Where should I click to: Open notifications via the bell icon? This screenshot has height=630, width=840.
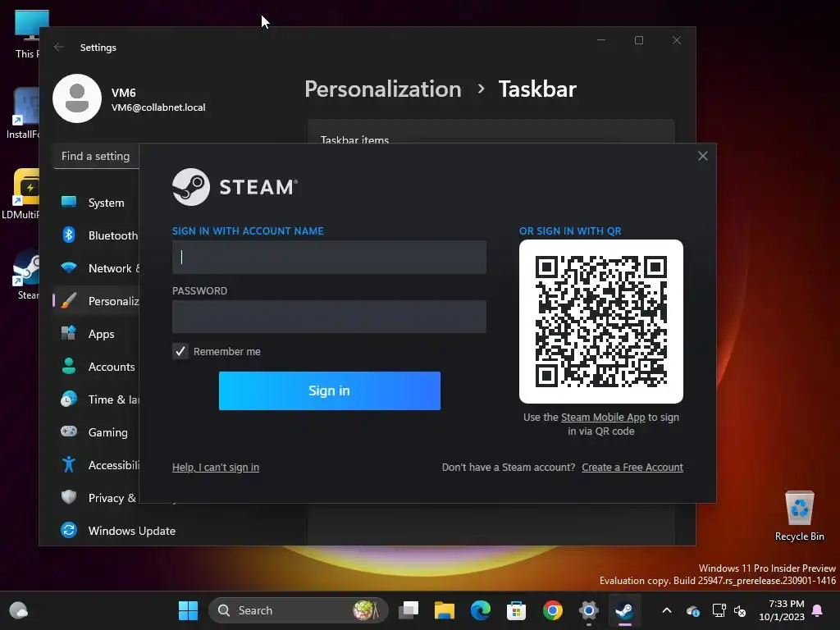[818, 610]
